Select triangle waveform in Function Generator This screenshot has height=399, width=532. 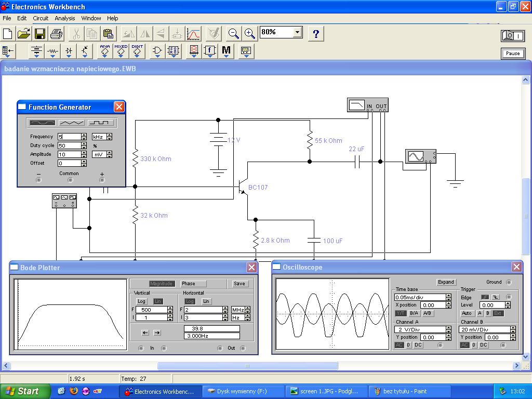(71, 123)
